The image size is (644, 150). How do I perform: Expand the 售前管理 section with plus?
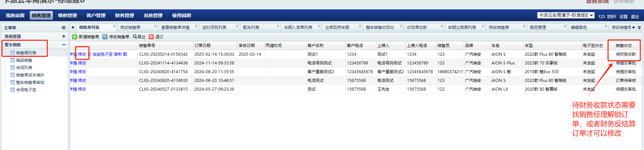(63, 36)
